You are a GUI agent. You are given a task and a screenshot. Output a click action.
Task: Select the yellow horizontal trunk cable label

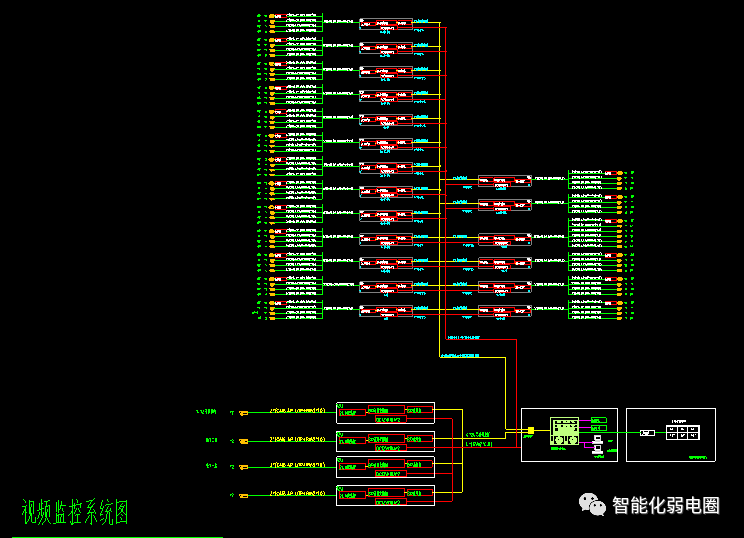tap(460, 355)
